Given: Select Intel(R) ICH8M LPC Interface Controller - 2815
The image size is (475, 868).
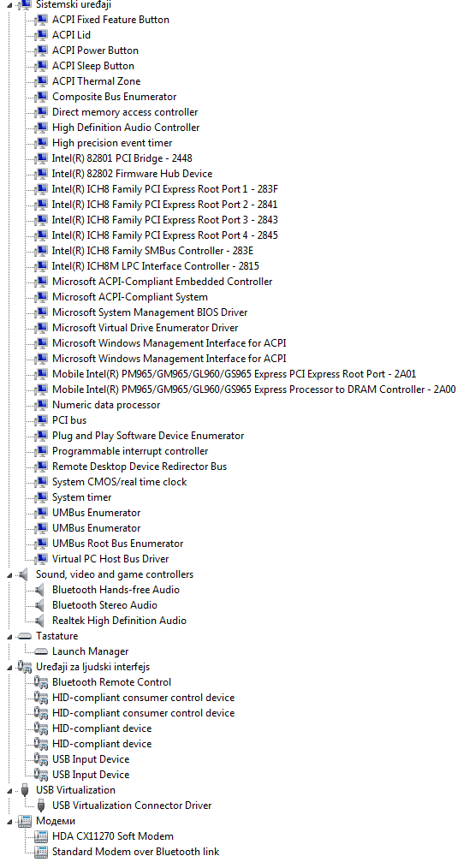Looking at the screenshot, I should coord(156,266).
